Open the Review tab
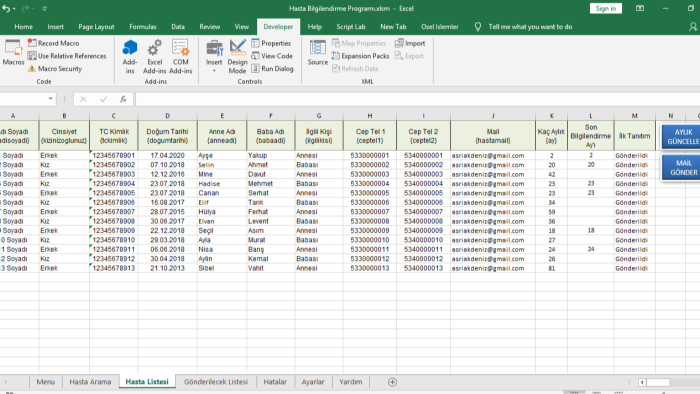Viewport: 700px width, 394px height. (x=209, y=27)
